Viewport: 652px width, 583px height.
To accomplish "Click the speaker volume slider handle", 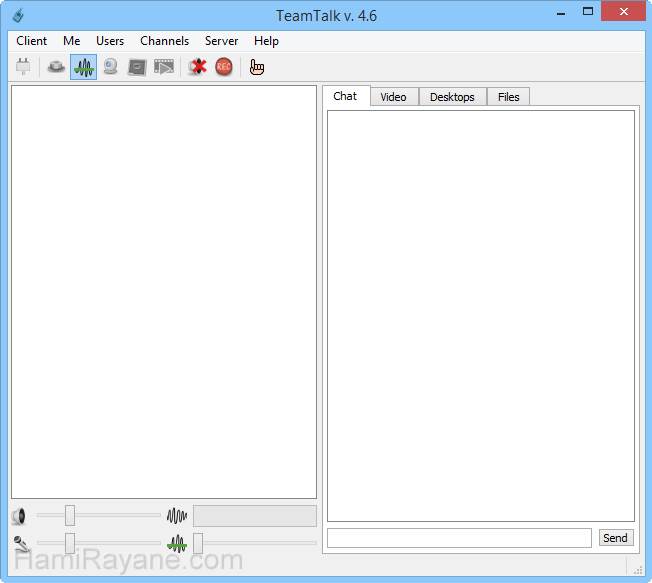I will 70,516.
